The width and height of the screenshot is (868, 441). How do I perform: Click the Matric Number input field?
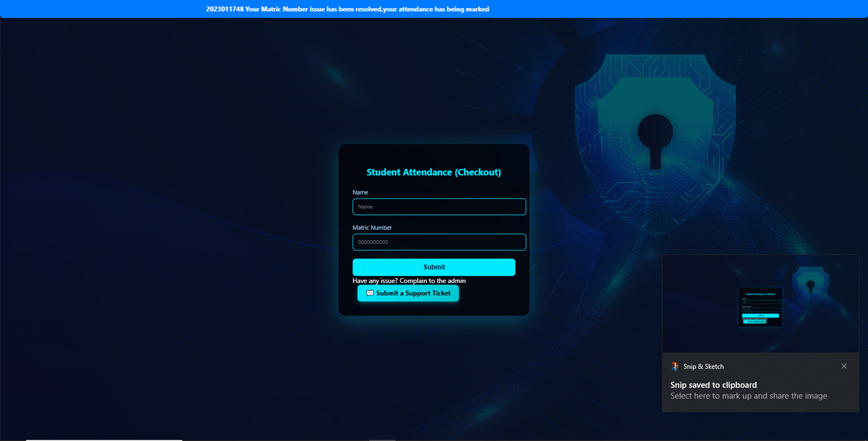point(439,242)
